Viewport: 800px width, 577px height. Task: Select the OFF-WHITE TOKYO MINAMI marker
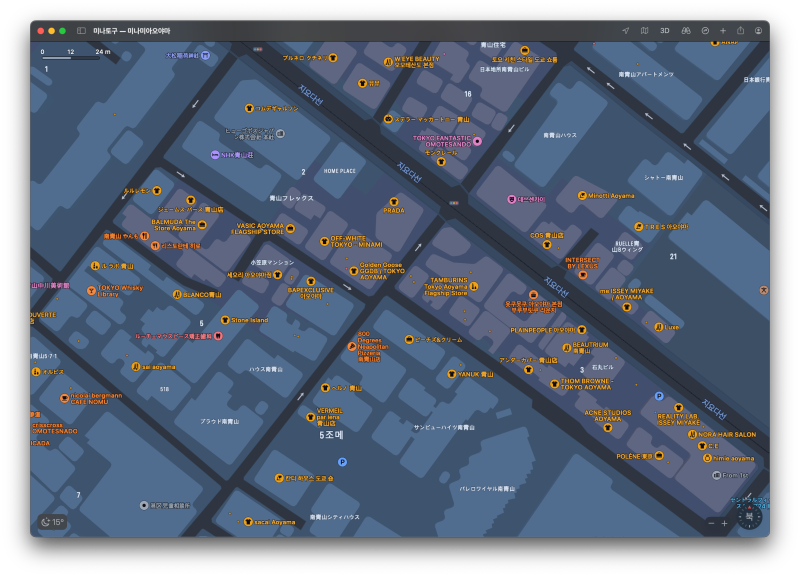(x=324, y=241)
